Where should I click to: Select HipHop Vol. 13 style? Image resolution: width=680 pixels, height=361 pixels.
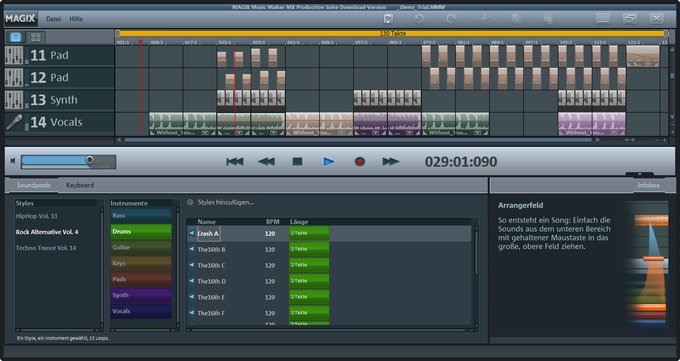[36, 216]
